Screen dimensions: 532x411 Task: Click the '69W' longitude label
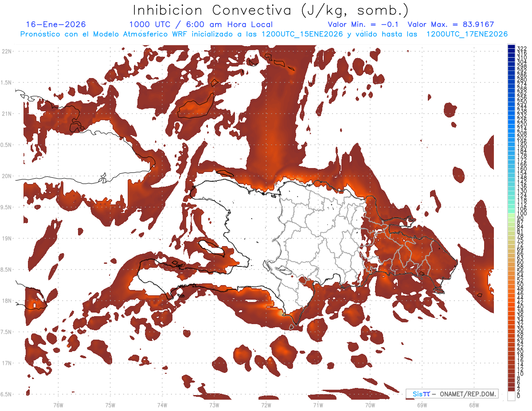click(422, 405)
